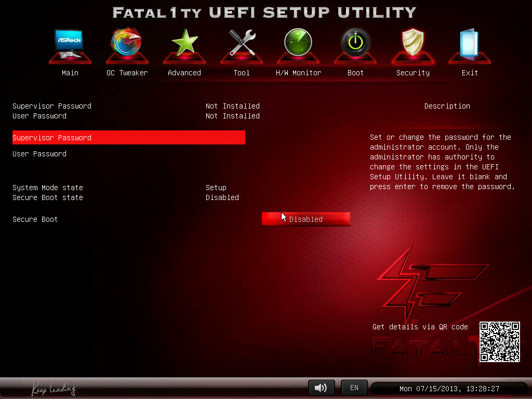Screen dimensions: 532x399
Task: Click the blue door Exit icon
Action: pyautogui.click(x=470, y=46)
